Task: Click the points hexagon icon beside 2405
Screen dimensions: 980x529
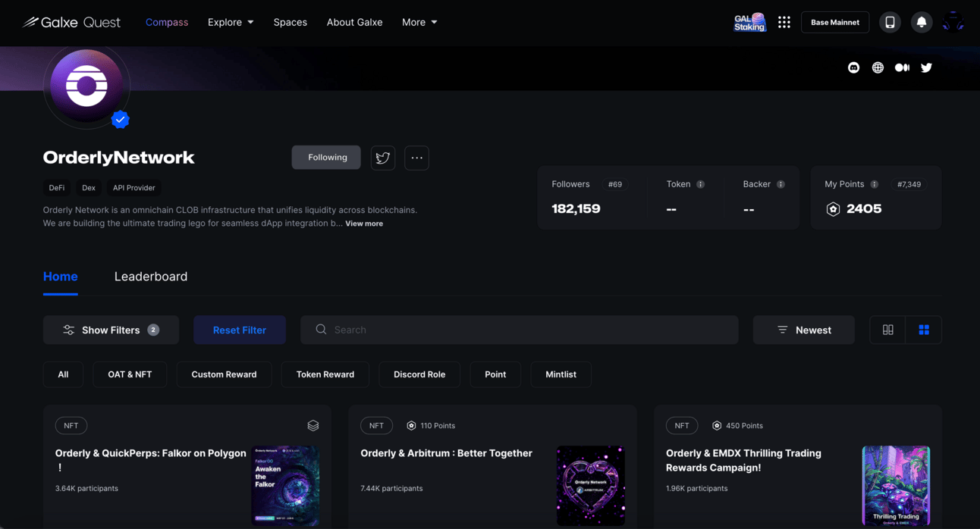Action: pos(833,209)
